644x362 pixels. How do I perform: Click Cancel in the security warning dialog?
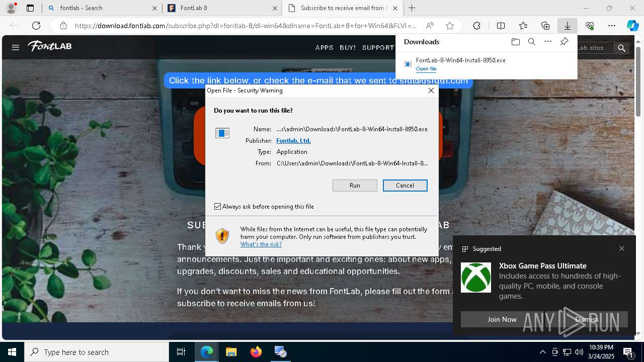(405, 186)
